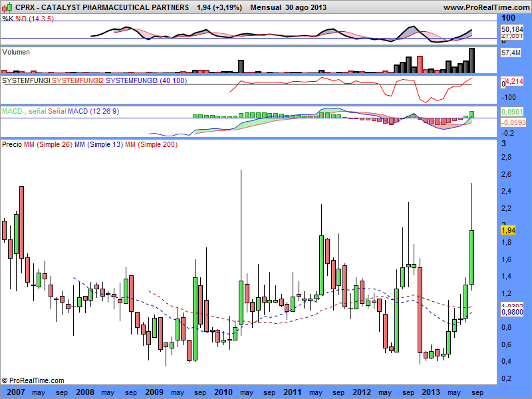Click the MM (Simple 13) moving average label
The height and width of the screenshot is (399, 532).
tap(98, 144)
